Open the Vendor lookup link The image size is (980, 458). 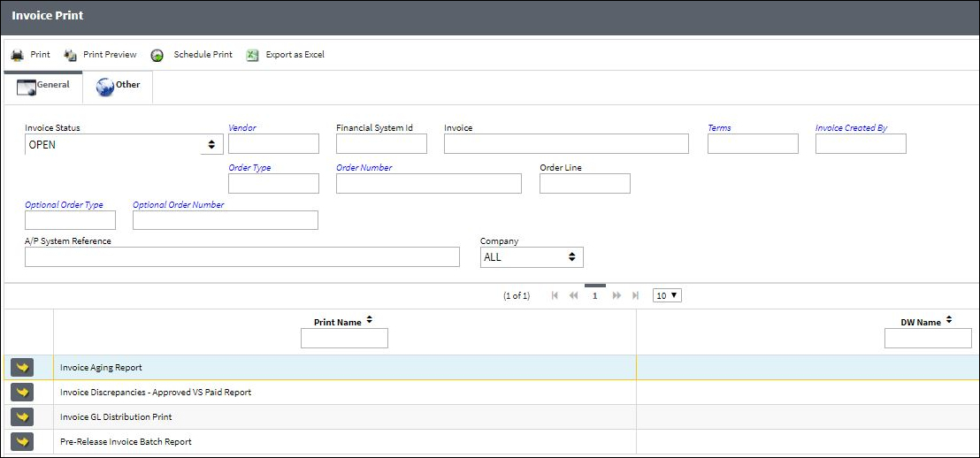click(x=242, y=127)
